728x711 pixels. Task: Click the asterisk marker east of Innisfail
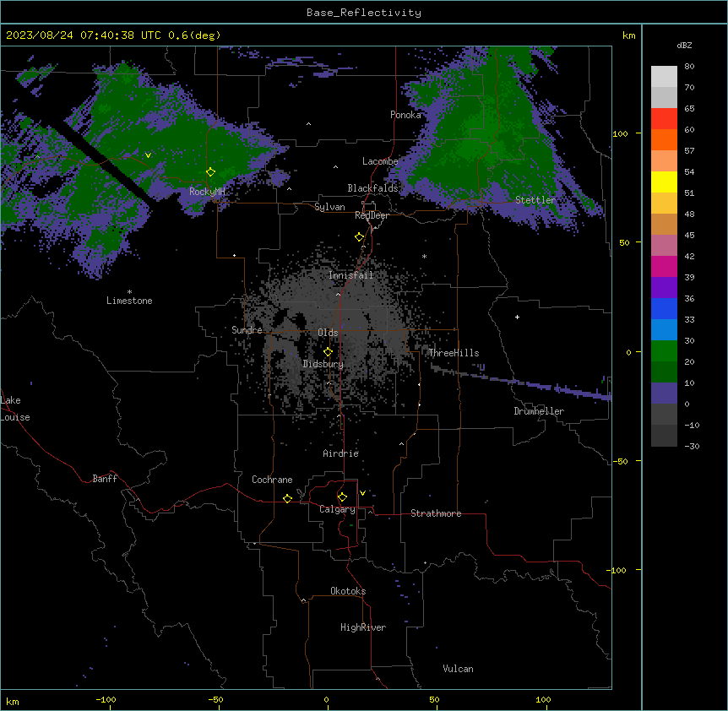coord(424,256)
